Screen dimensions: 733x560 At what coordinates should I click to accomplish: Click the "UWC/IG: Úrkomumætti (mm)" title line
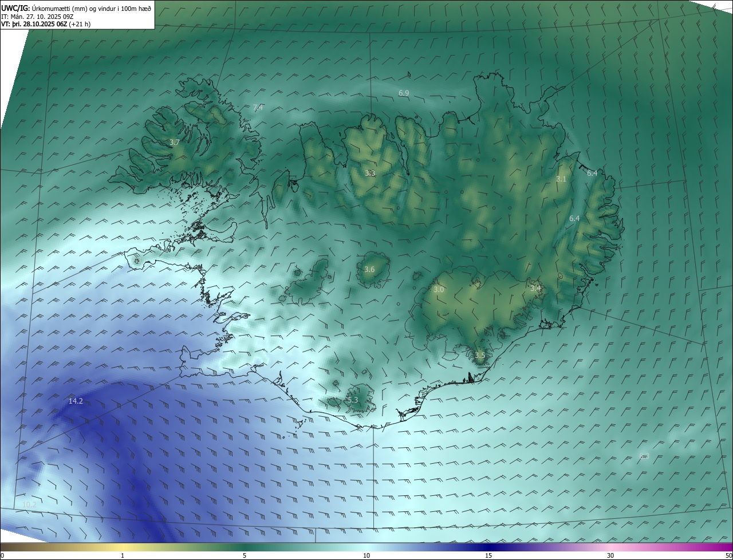[76, 8]
